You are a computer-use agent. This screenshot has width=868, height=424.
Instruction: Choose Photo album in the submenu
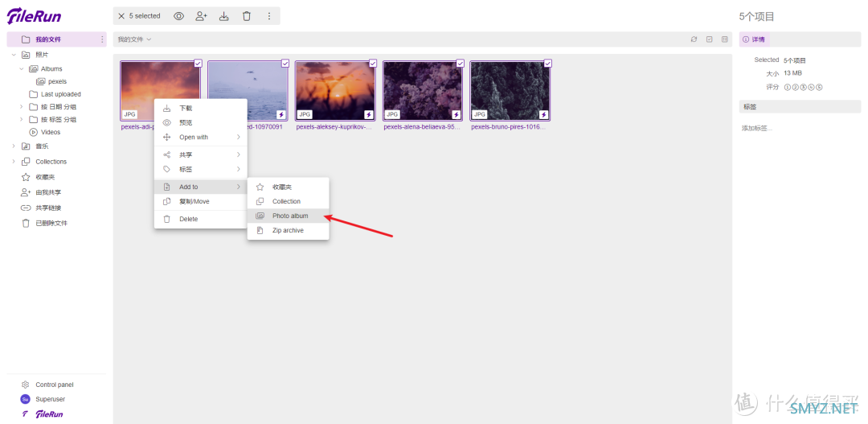coord(288,216)
